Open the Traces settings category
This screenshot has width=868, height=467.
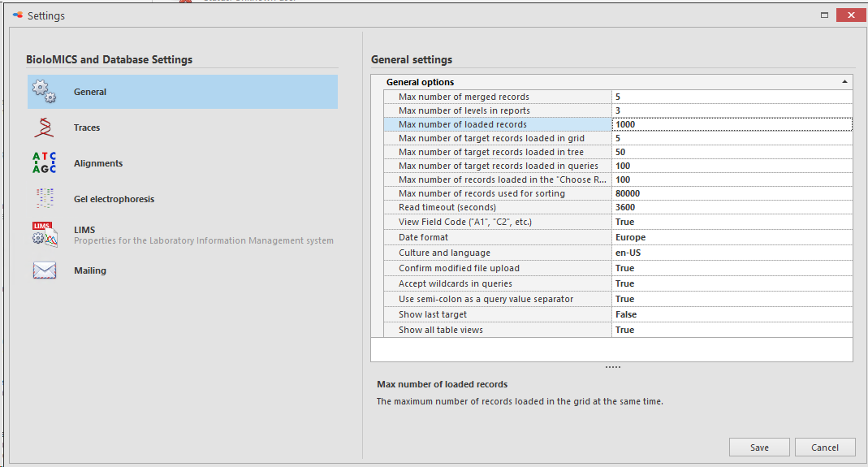point(183,128)
